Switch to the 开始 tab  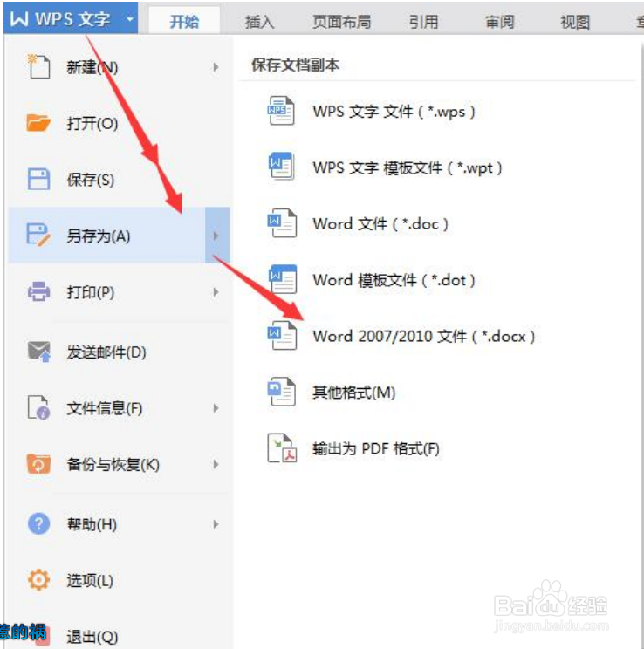184,21
